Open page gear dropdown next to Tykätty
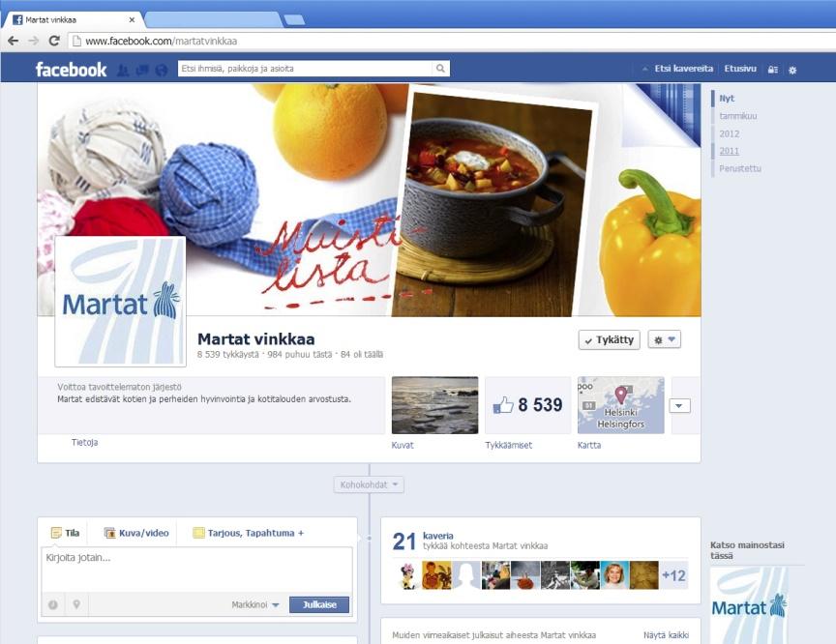The image size is (836, 644). tap(665, 339)
